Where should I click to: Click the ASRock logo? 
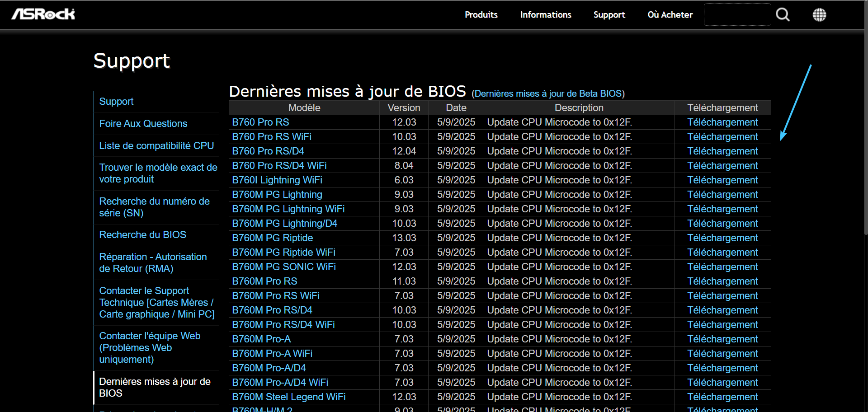tap(43, 14)
